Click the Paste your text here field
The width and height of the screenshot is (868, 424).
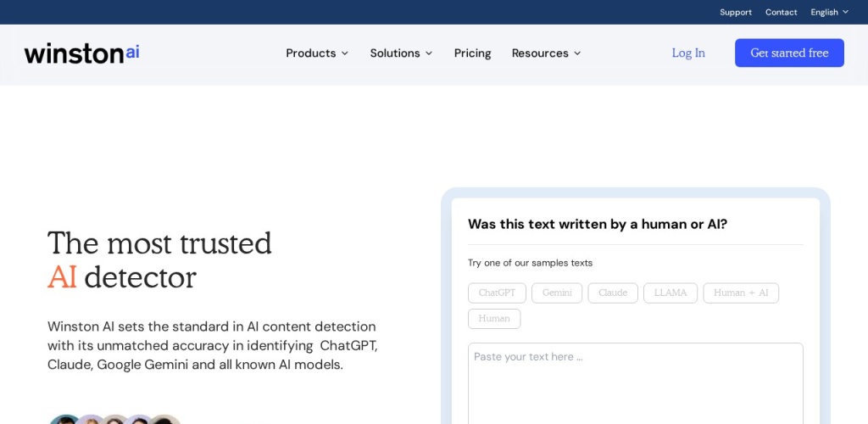click(x=635, y=382)
